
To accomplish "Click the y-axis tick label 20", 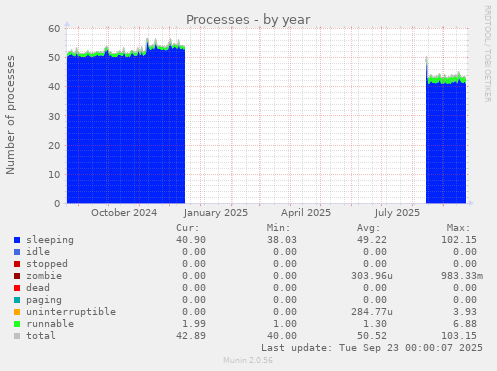I will 54,145.
